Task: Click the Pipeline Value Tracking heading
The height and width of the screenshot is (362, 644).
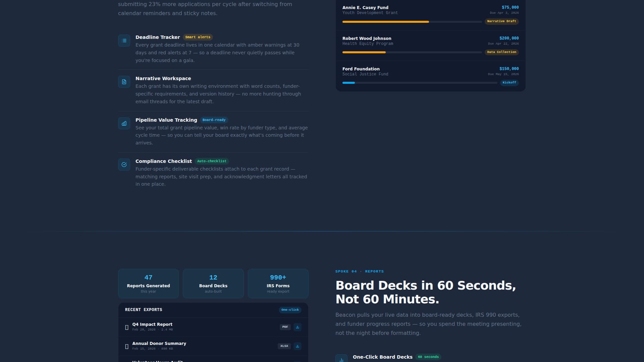Action: [x=166, y=120]
